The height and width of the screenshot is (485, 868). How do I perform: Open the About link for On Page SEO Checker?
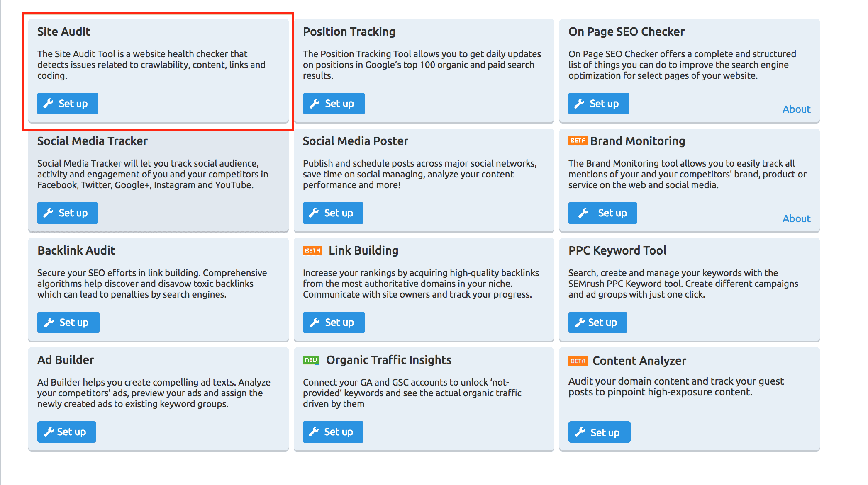(x=796, y=109)
